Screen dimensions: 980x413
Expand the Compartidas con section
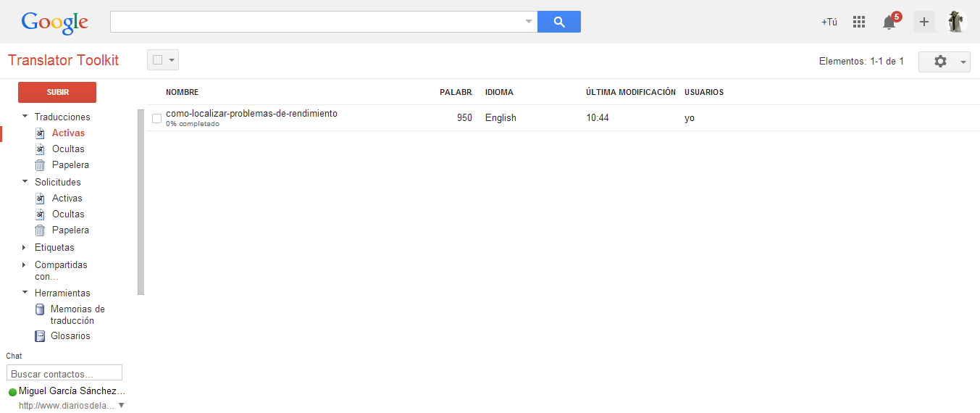[x=24, y=264]
